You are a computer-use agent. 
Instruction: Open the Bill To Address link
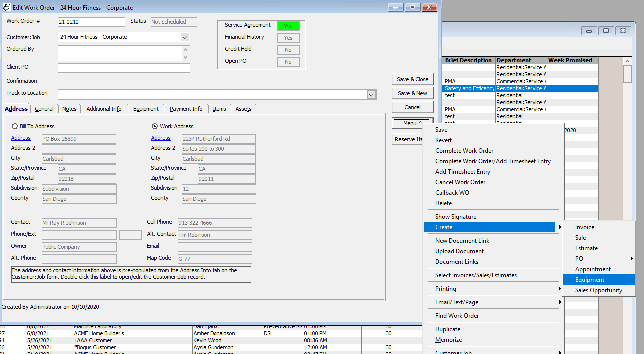pos(21,138)
